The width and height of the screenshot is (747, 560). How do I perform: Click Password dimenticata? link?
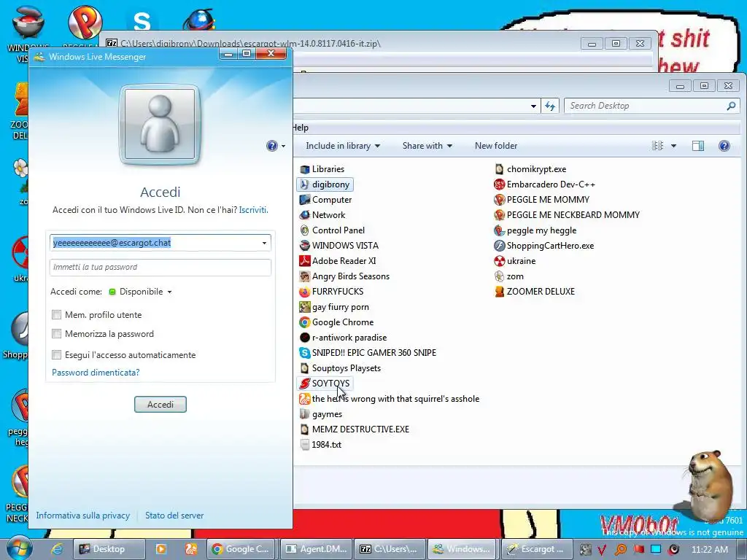96,373
